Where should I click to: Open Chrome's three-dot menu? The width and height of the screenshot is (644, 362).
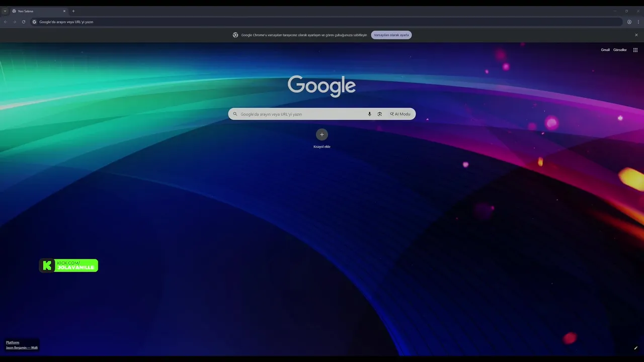tap(638, 22)
